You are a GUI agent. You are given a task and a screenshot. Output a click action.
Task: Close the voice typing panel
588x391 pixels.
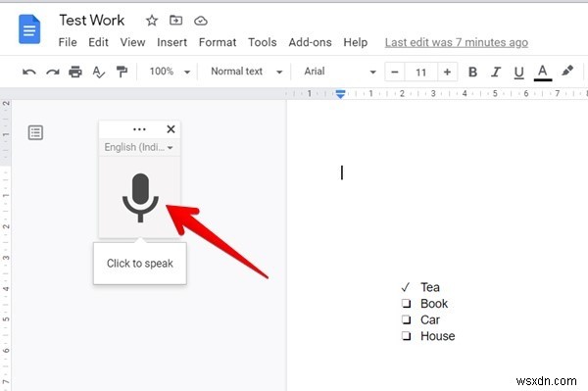[171, 129]
